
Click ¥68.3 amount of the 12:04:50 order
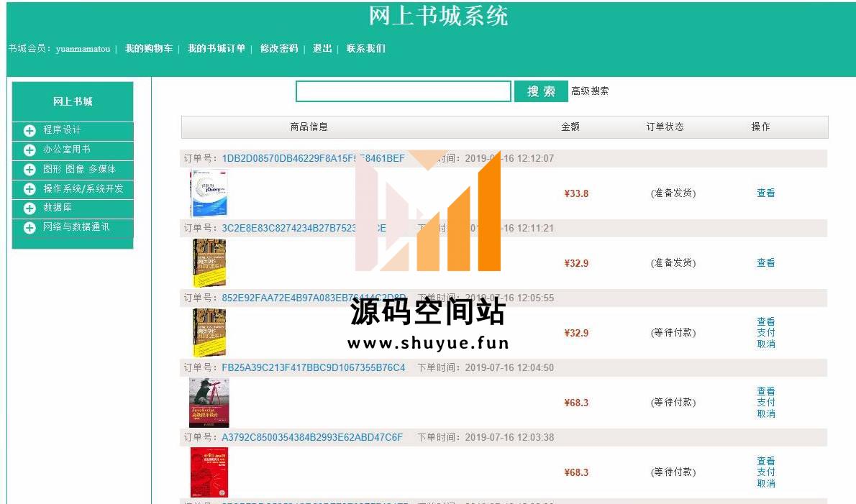[x=576, y=403]
